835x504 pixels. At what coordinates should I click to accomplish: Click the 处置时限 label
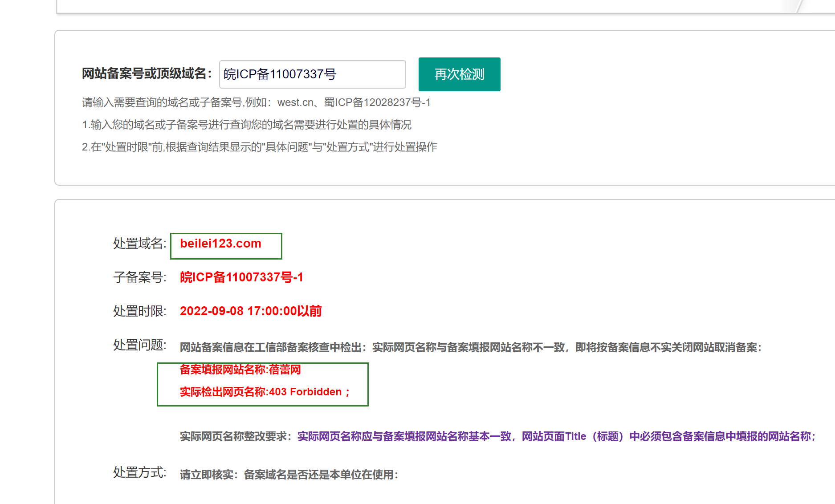point(139,312)
